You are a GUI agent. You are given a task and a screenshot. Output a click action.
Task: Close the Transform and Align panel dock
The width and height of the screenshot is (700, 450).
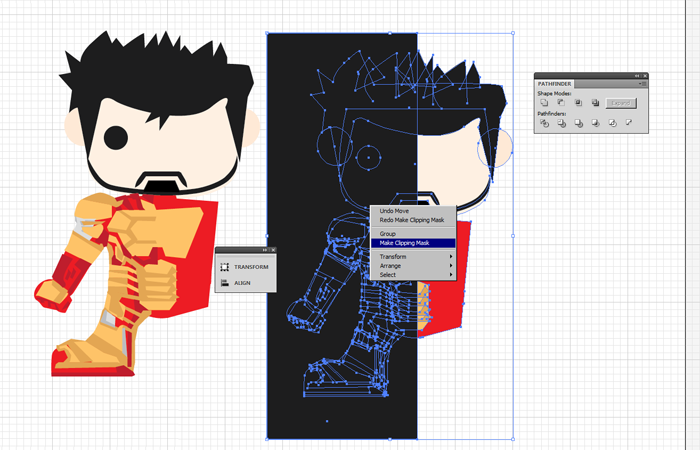(273, 250)
